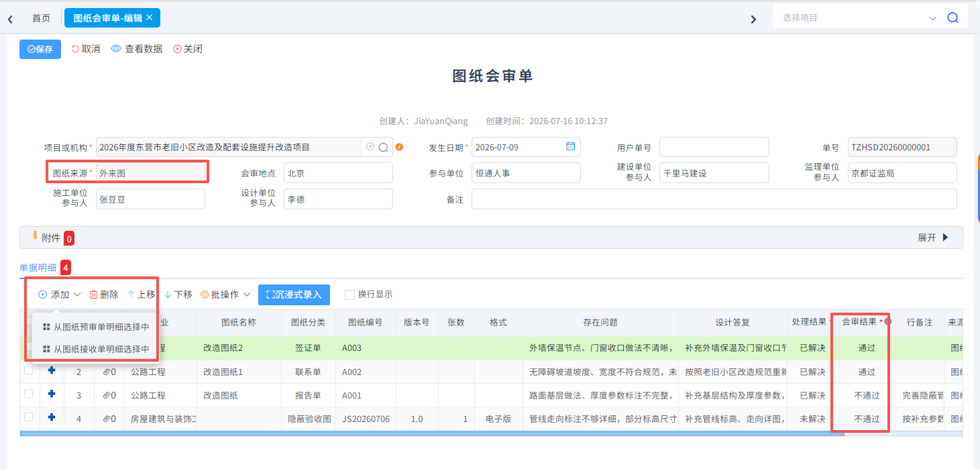Clear the 项目或机构 field with the x icon
980x469 pixels.
pyautogui.click(x=370, y=146)
